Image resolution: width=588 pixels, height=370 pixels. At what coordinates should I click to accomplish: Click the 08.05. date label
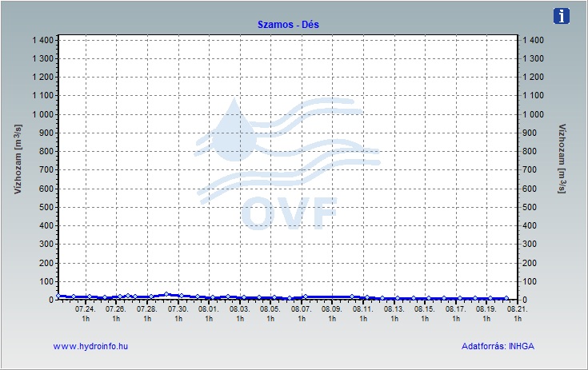tap(270, 309)
